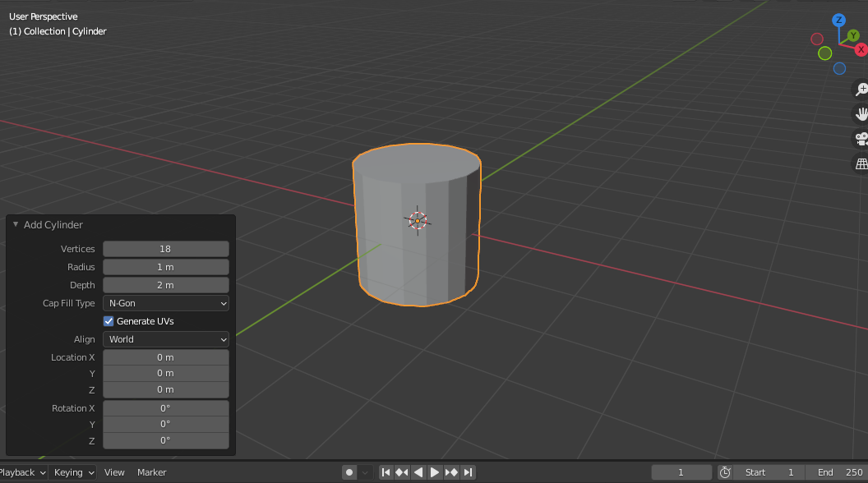
Task: Click the Rotation Z field
Action: [x=166, y=441]
